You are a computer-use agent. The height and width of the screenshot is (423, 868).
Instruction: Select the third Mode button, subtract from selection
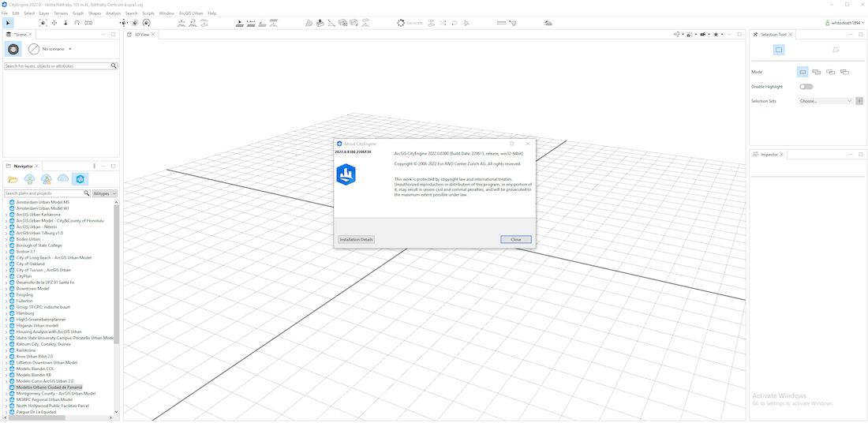coord(830,72)
